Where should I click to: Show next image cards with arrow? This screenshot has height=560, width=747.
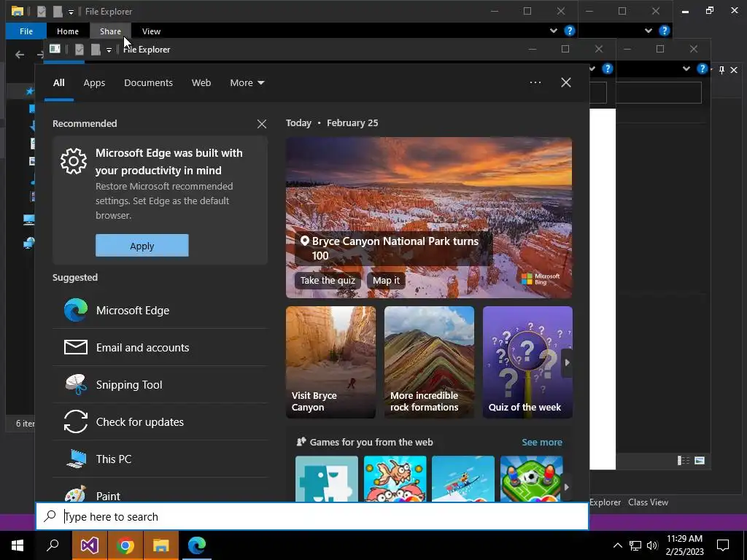point(567,362)
